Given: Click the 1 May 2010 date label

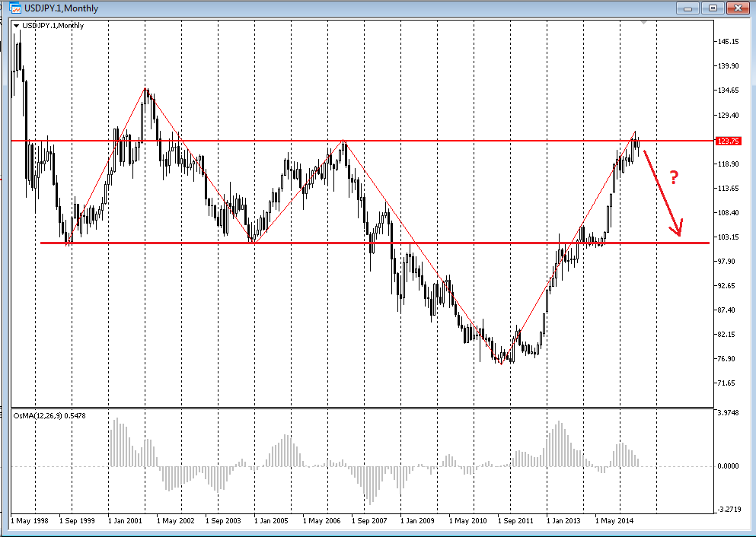Looking at the screenshot, I should pos(467,520).
